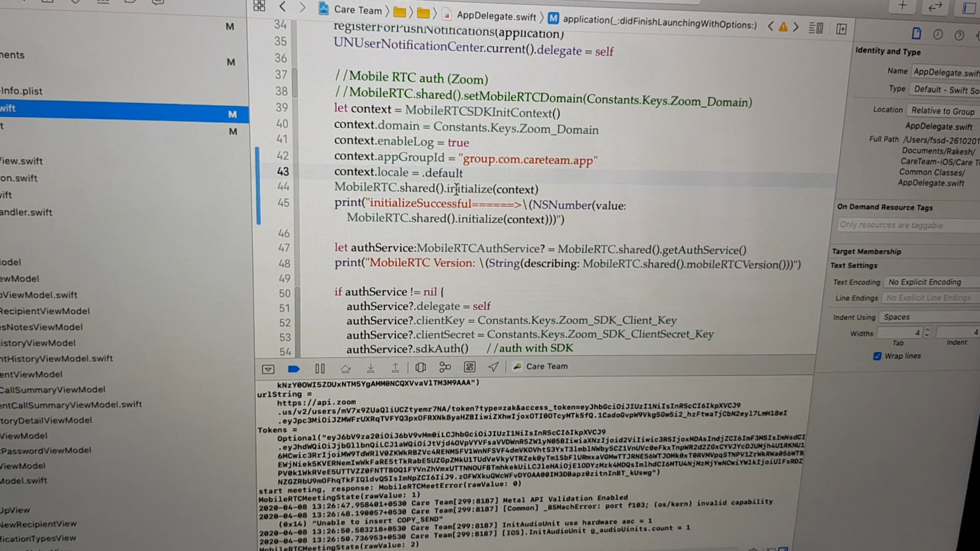980x551 pixels.
Task: Show the File inspector tab
Action: (916, 33)
